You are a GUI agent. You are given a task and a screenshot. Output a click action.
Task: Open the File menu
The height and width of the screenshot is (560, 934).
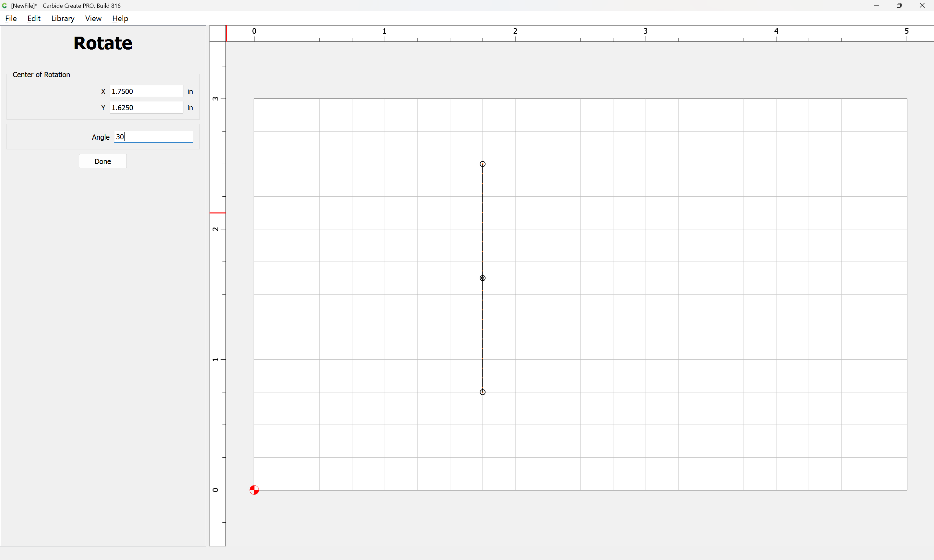(11, 18)
